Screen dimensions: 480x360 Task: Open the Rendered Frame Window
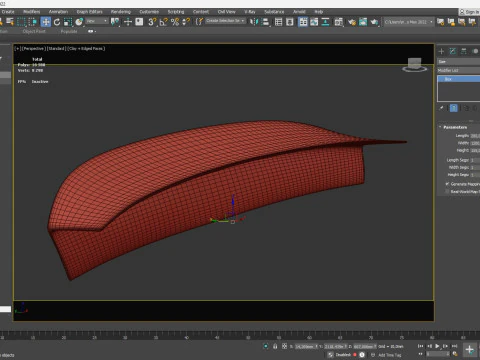363,22
